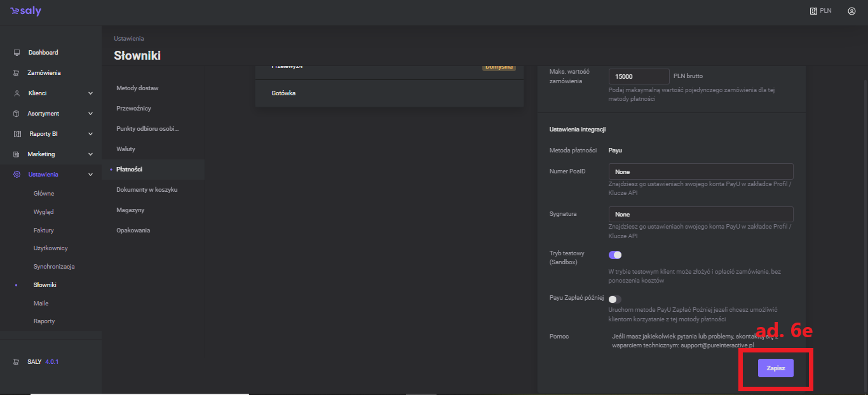Image resolution: width=868 pixels, height=395 pixels.
Task: Expand the Klienci menu chevron
Action: 90,93
